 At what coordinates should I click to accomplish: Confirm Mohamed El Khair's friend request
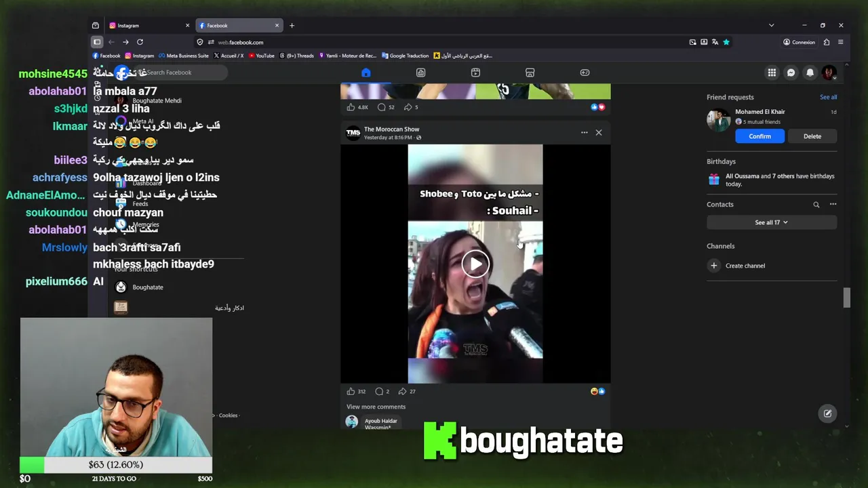[x=759, y=136]
